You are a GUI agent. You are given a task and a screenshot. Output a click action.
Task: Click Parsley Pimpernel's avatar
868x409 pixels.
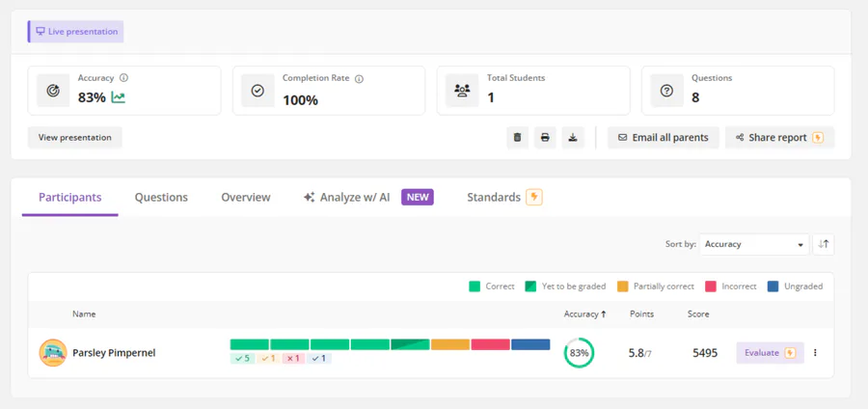[53, 353]
